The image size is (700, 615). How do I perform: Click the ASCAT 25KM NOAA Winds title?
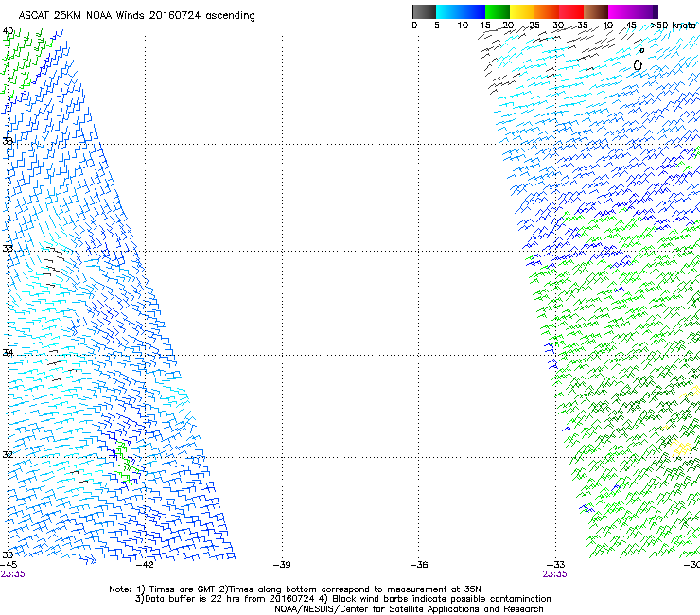(x=136, y=16)
